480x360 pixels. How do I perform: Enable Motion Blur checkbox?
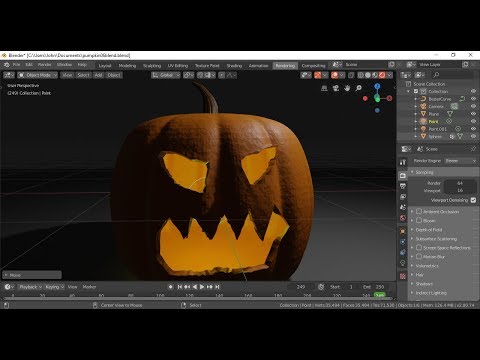tap(419, 257)
